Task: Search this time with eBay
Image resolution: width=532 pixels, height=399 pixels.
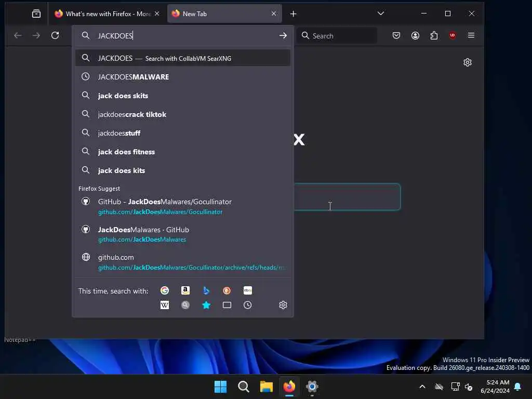Action: pos(248,290)
